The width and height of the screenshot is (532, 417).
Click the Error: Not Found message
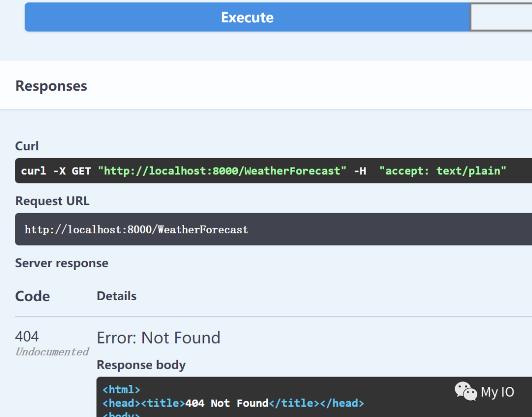[159, 338]
